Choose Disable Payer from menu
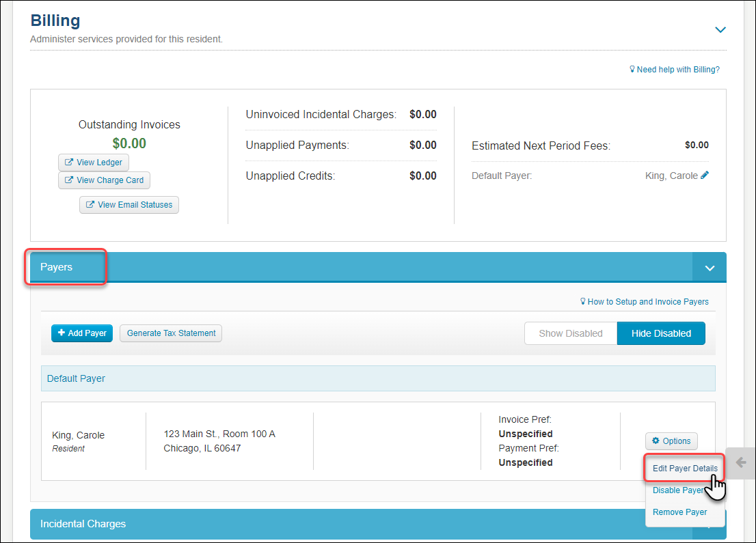This screenshot has height=543, width=756. tap(678, 490)
